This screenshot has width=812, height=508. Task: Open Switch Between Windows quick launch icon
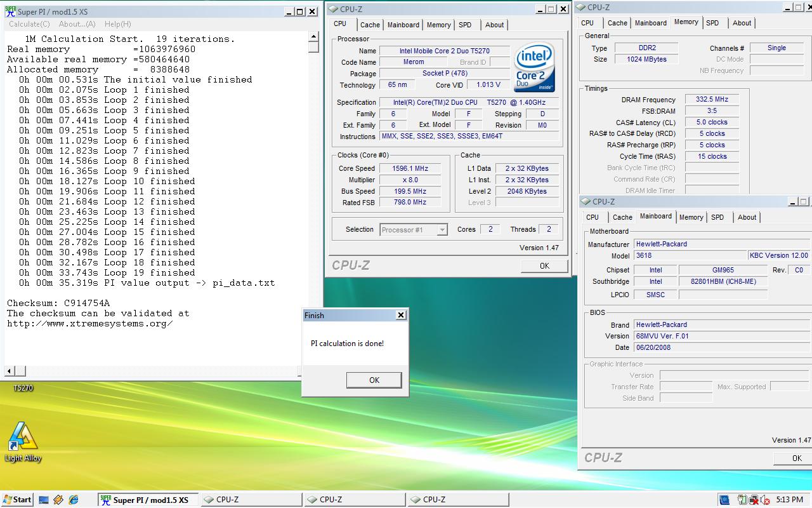tap(58, 500)
